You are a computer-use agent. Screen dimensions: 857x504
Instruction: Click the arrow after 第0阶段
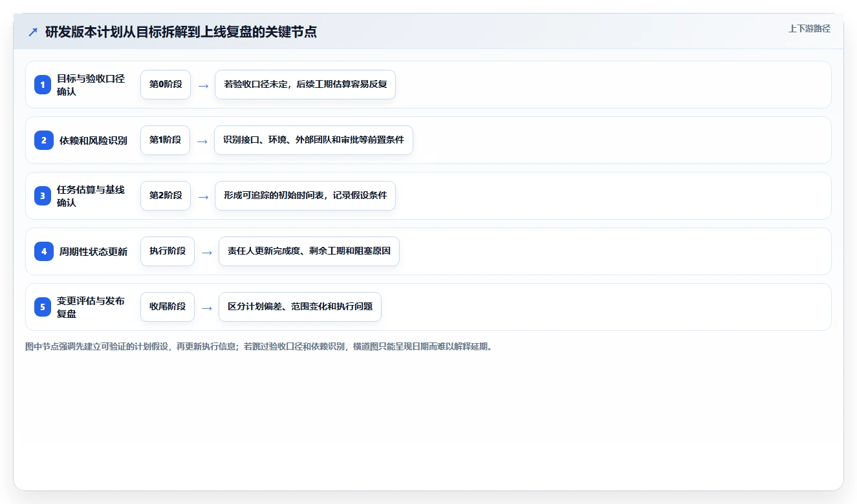203,85
